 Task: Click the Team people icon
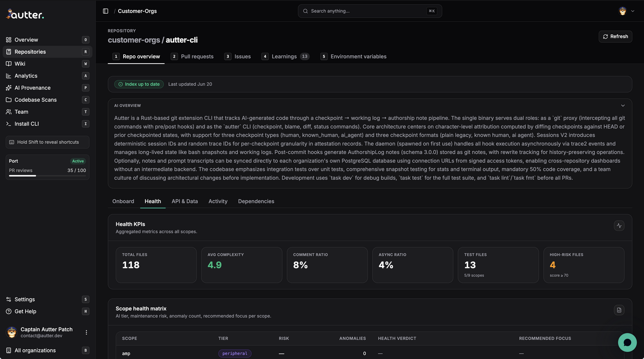point(9,112)
